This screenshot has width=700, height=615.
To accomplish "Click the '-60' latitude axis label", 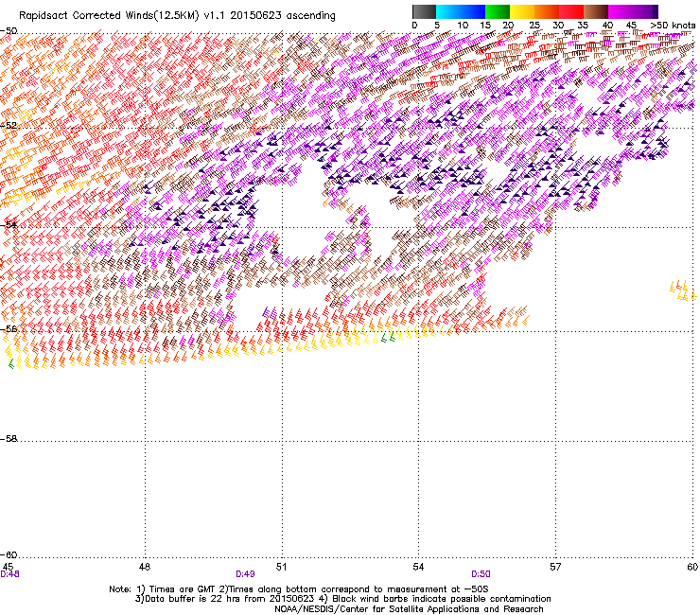I will [9, 554].
